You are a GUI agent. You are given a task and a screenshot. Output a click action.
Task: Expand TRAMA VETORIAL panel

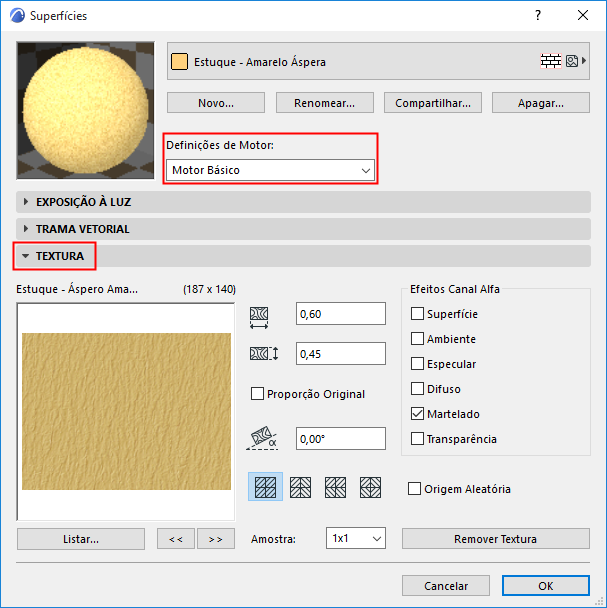[x=303, y=229]
